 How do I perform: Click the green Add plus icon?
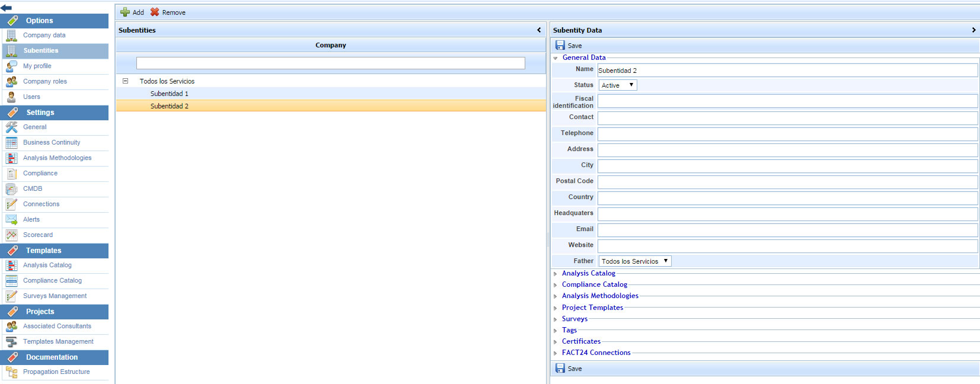[x=125, y=12]
